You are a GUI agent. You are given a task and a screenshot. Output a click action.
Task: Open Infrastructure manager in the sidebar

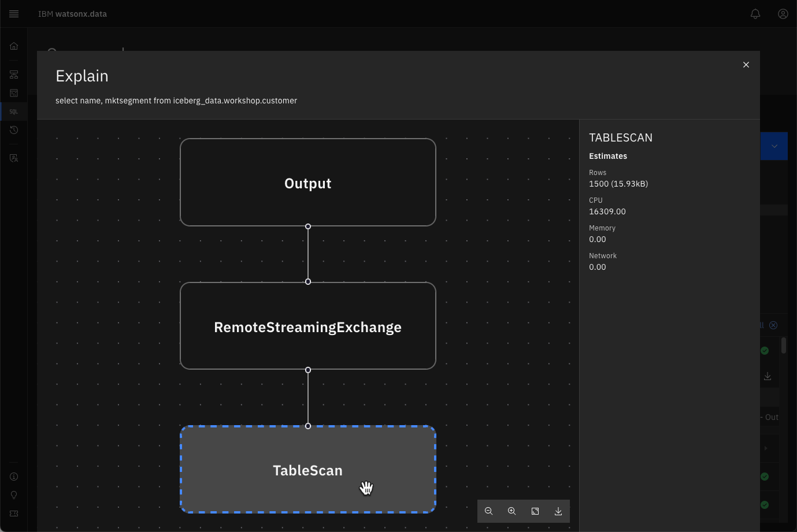(14, 75)
